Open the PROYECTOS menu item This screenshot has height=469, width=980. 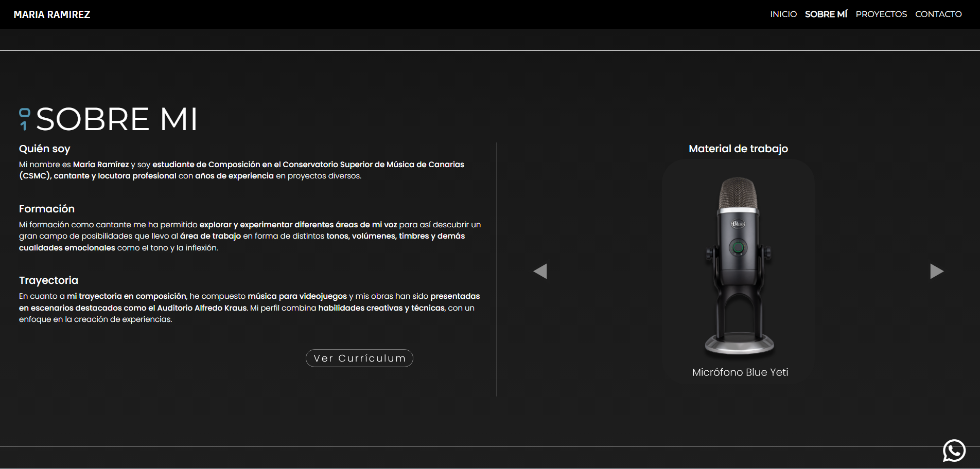(881, 14)
